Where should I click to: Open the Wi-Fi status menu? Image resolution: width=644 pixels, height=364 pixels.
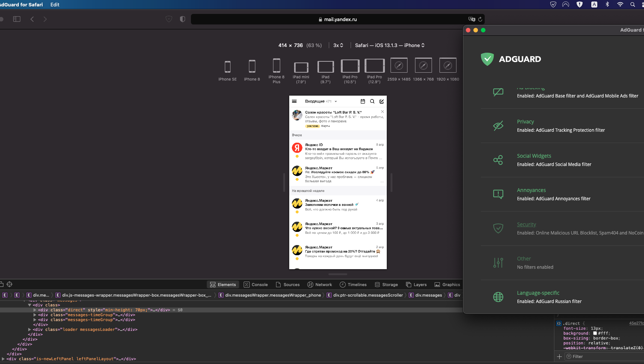(x=620, y=5)
